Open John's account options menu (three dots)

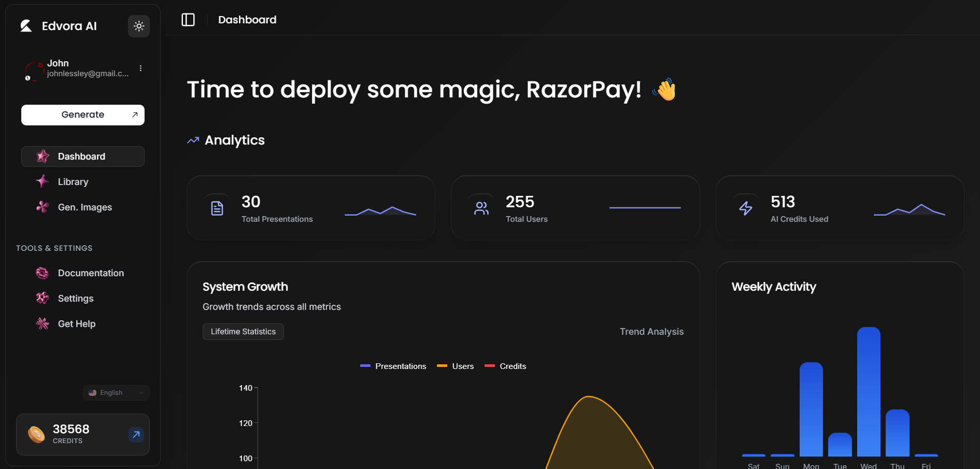pyautogui.click(x=140, y=68)
